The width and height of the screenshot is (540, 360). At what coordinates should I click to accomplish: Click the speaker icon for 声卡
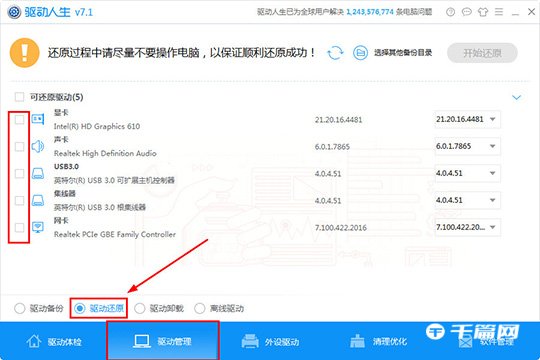click(38, 146)
